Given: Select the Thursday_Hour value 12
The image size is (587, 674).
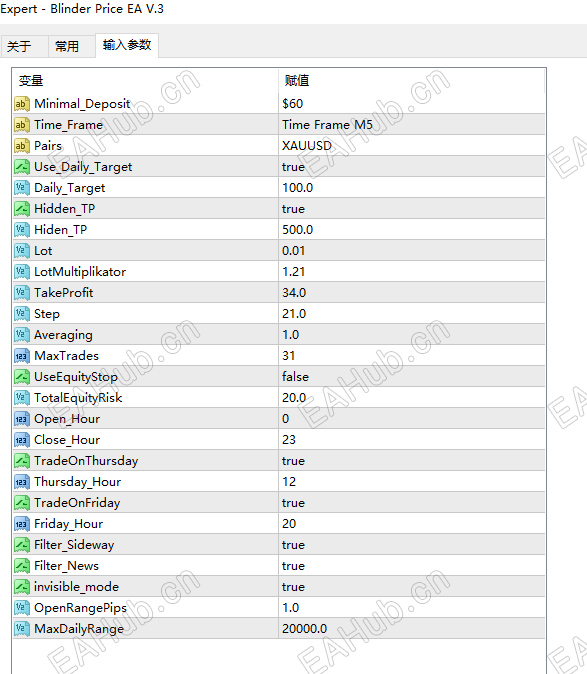Looking at the screenshot, I should tap(412, 482).
